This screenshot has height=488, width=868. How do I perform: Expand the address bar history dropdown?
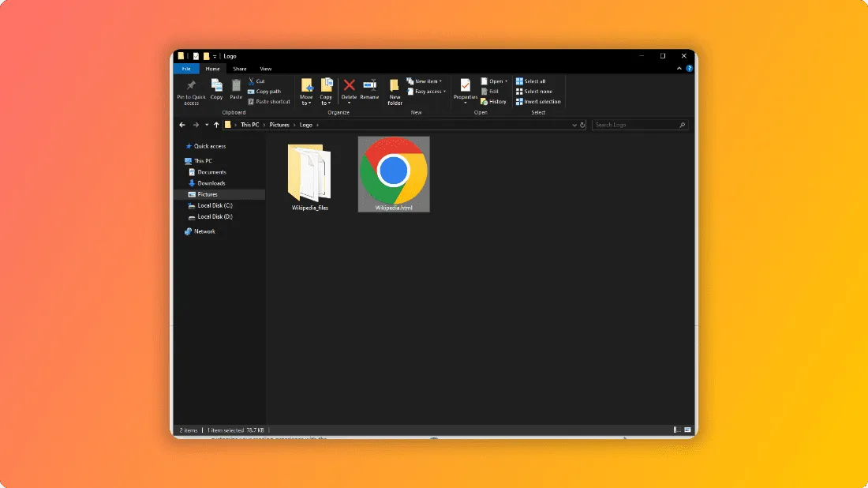click(x=574, y=126)
